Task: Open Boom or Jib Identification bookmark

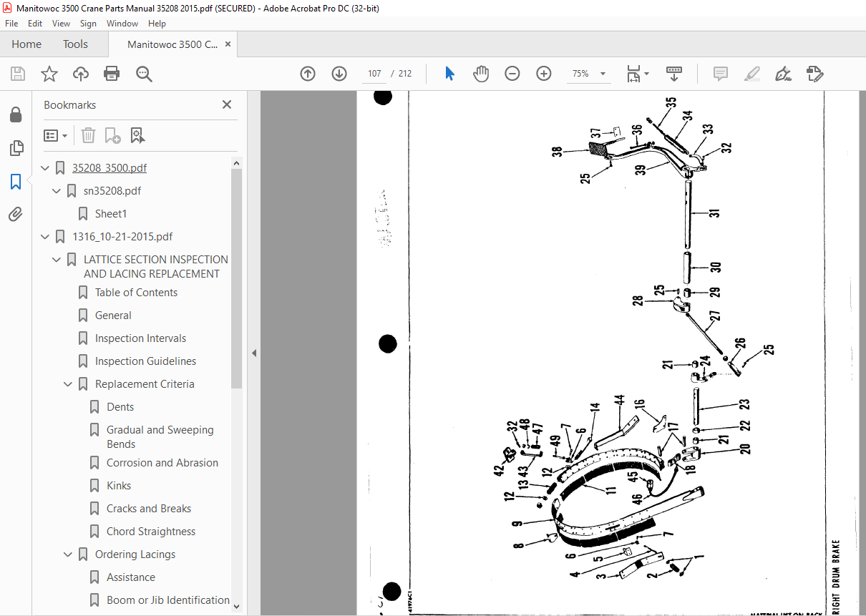Action: pyautogui.click(x=168, y=600)
